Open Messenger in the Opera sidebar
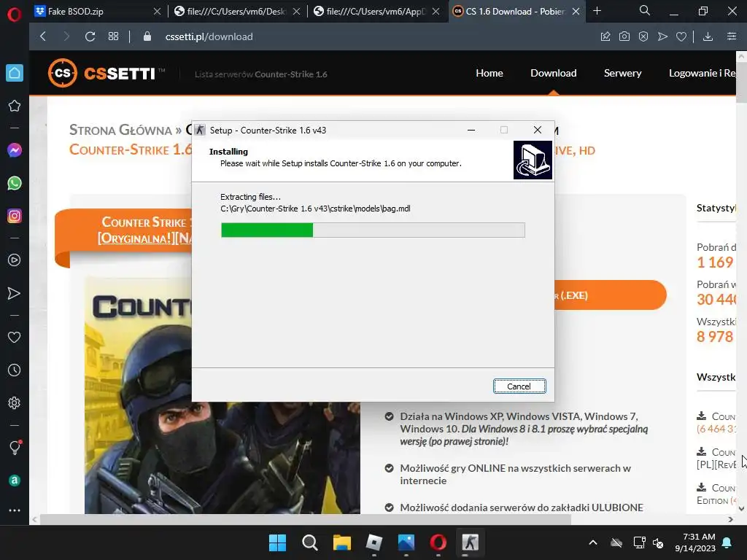 click(15, 150)
